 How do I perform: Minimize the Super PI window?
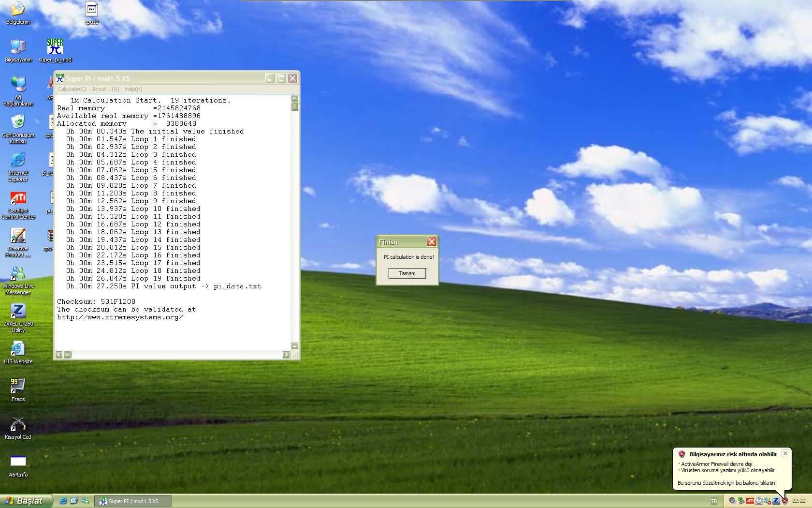(270, 78)
